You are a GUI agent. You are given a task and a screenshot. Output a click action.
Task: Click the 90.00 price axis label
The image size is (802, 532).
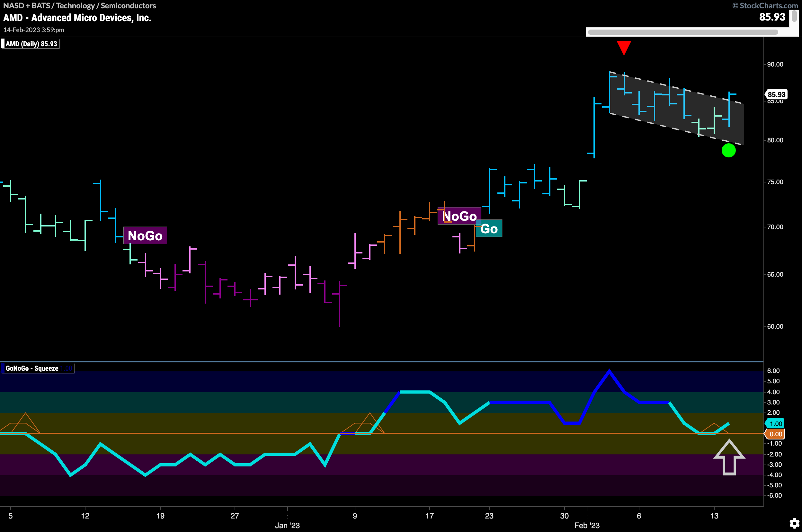pos(775,65)
